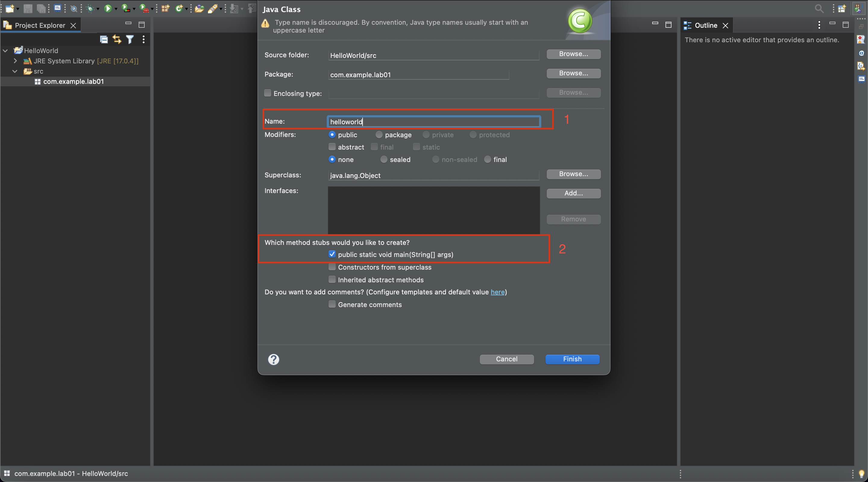This screenshot has height=482, width=868.
Task: Open the Declaration icon in right sidebar
Action: tap(861, 66)
